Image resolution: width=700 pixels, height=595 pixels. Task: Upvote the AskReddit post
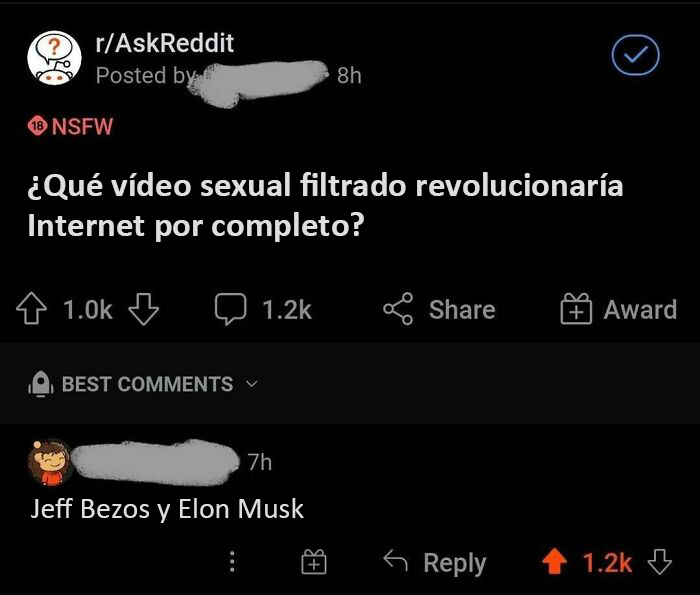pos(31,308)
